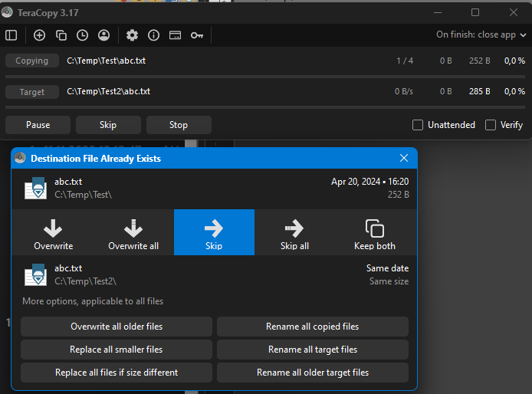The width and height of the screenshot is (532, 394).
Task: Open the history clock icon
Action: (82, 35)
